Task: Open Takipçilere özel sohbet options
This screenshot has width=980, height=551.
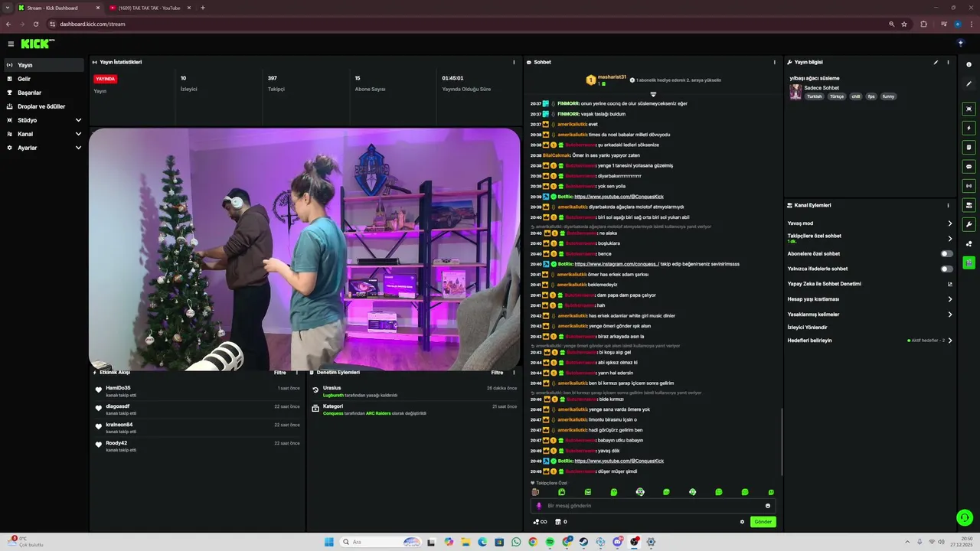Action: point(870,238)
